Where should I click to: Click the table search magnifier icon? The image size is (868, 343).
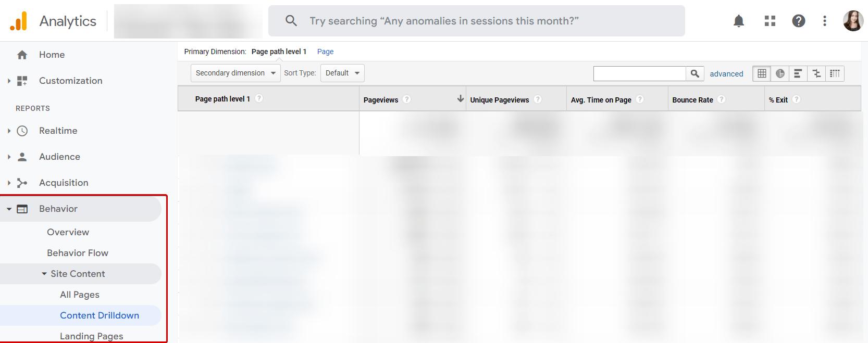click(695, 73)
